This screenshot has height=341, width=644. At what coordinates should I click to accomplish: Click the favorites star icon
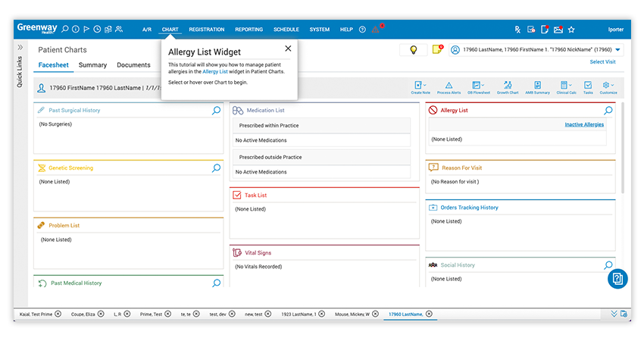[571, 30]
